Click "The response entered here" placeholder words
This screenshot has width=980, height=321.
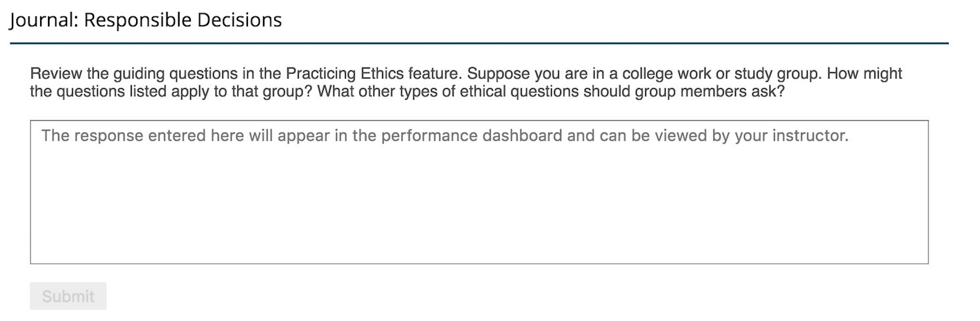123,136
